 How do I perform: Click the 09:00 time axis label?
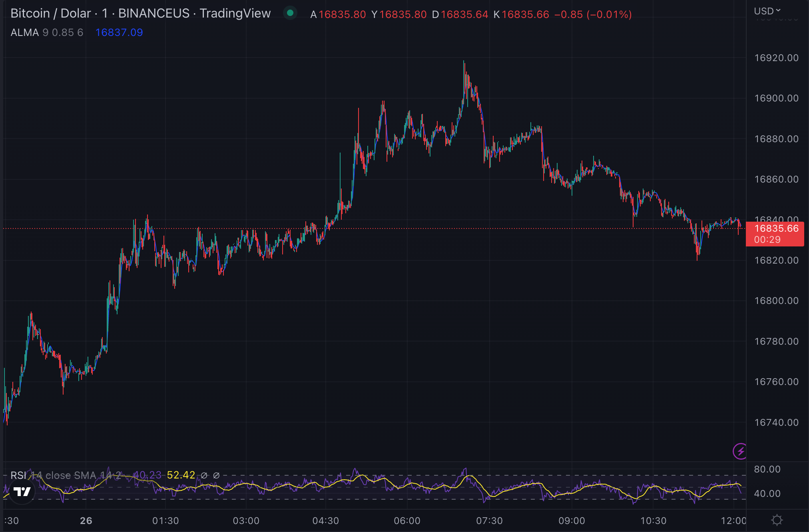click(x=572, y=521)
